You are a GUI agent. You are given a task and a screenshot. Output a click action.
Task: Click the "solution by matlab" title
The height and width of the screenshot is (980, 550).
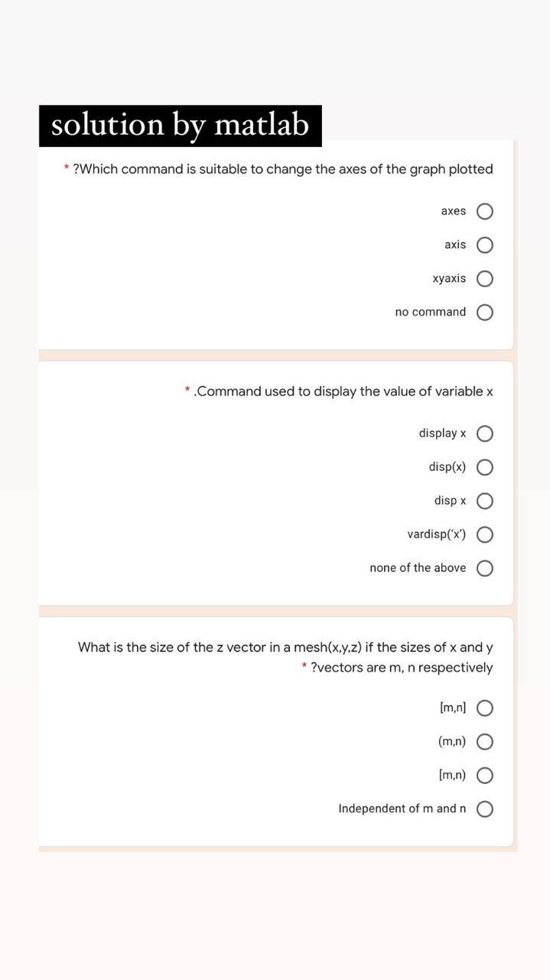click(x=180, y=124)
